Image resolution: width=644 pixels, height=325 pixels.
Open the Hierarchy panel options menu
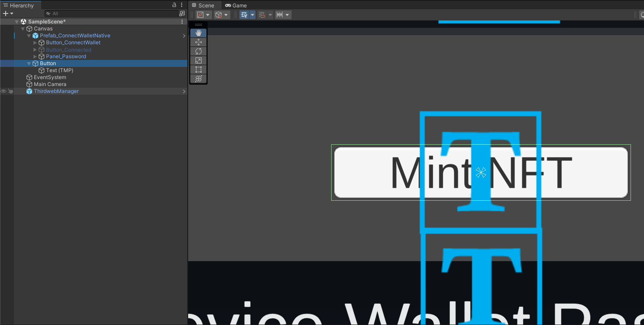coord(182,5)
